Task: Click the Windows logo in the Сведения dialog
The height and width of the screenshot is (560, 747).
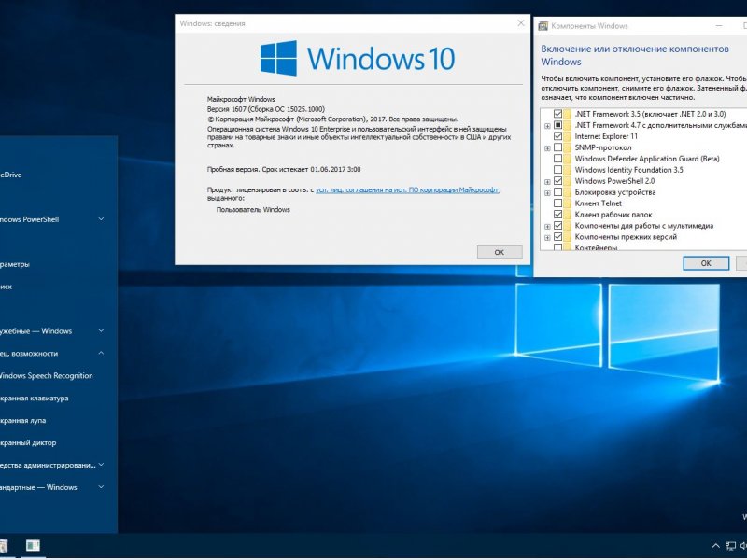Action: point(278,58)
